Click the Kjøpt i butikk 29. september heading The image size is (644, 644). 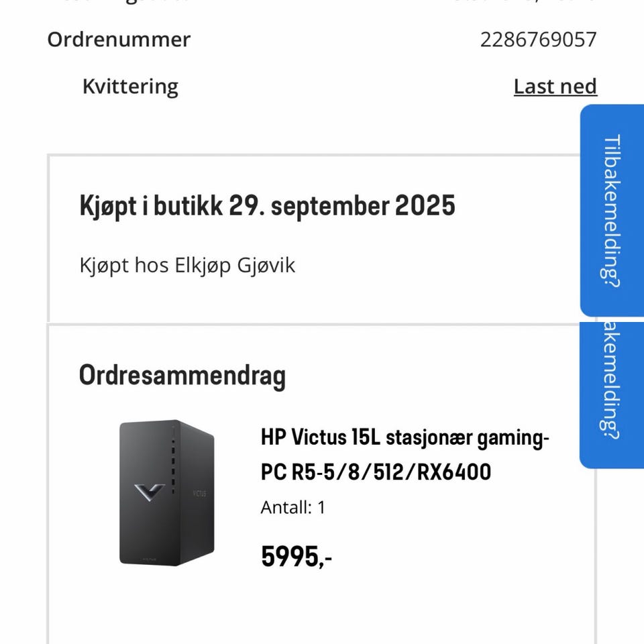268,206
